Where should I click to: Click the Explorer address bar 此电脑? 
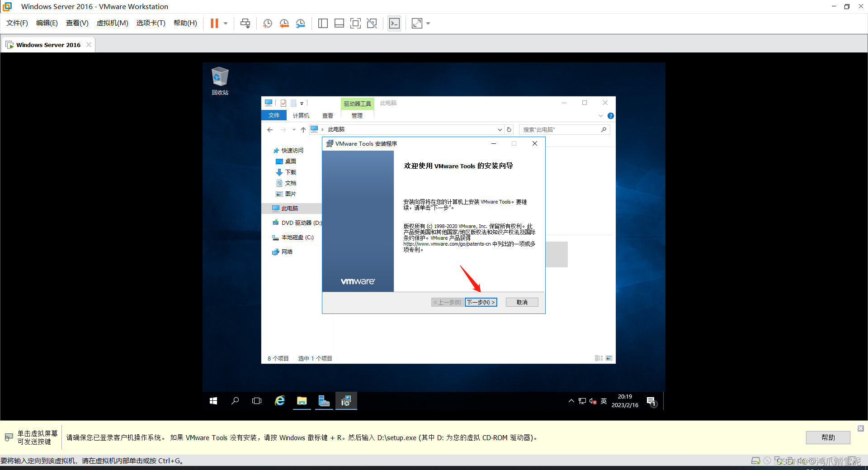[336, 129]
